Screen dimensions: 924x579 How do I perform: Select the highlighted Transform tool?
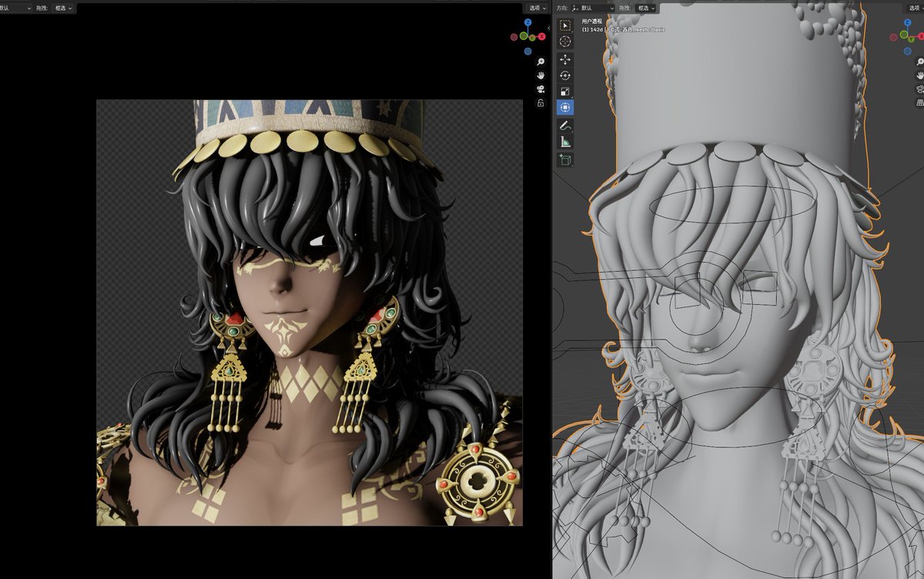[x=565, y=108]
